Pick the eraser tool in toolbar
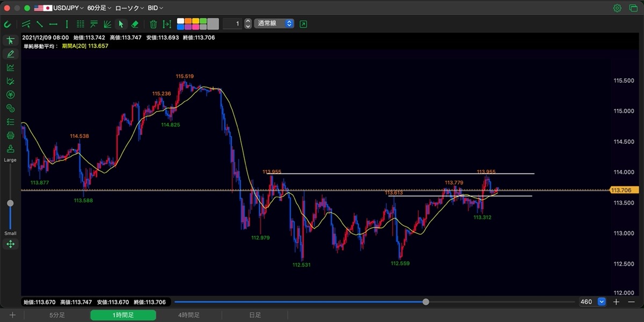 [135, 24]
